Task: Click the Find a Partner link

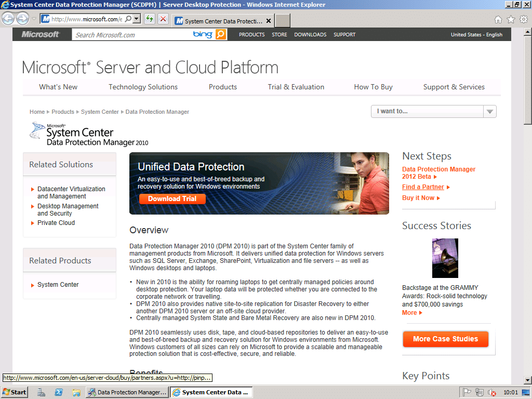Action: click(423, 187)
